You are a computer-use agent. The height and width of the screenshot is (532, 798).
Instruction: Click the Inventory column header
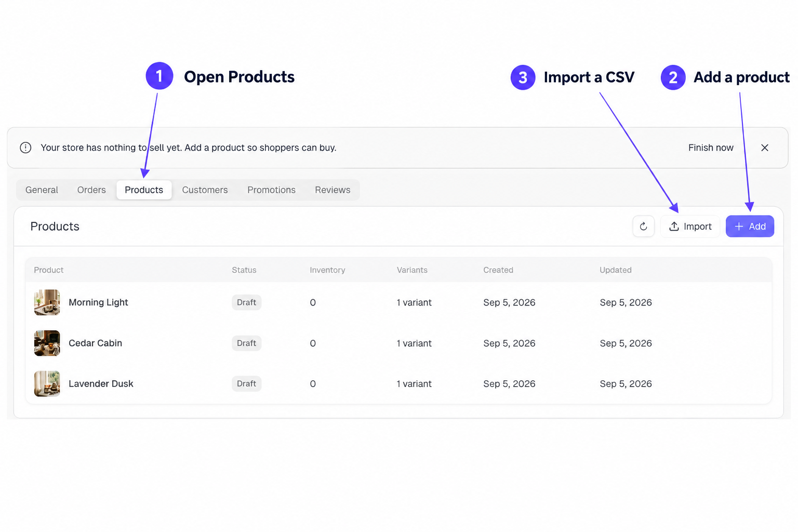pos(327,270)
